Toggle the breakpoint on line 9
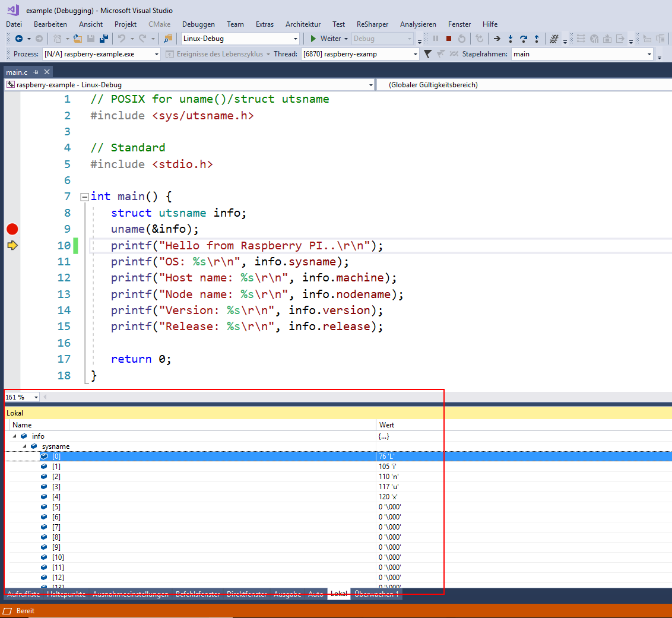This screenshot has height=618, width=672. click(12, 229)
